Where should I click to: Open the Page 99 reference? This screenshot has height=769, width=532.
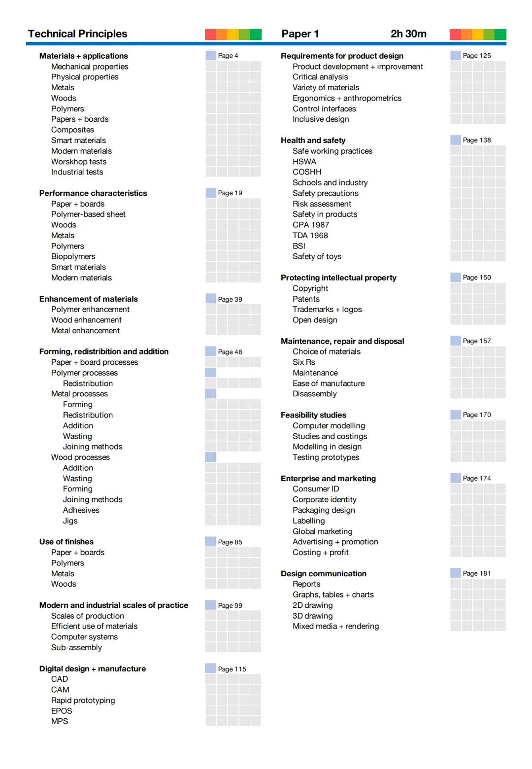(230, 605)
